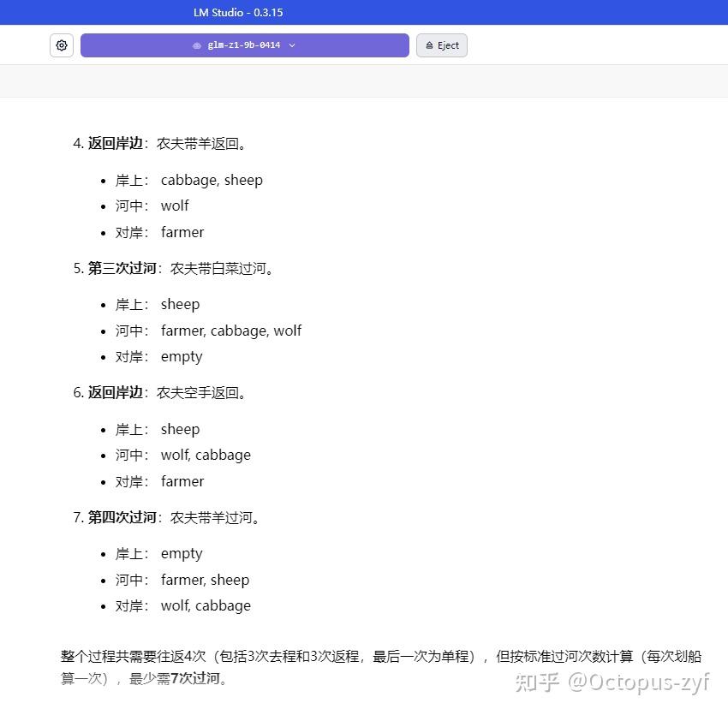Click the LM Studio - 0.3.15 title bar text

point(239,12)
